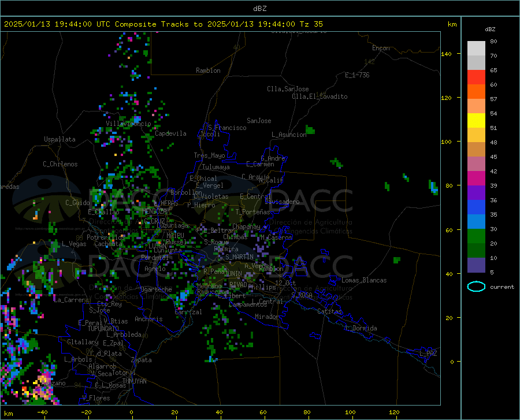Click the 'Uspallata' map label
Viewport: 520px width, 420px height.
coord(60,139)
